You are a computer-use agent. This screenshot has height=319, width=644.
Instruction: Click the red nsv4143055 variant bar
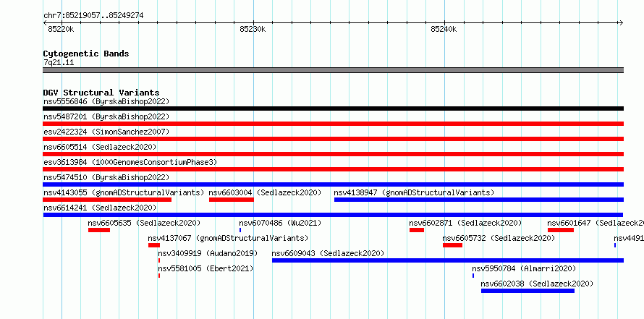click(107, 200)
